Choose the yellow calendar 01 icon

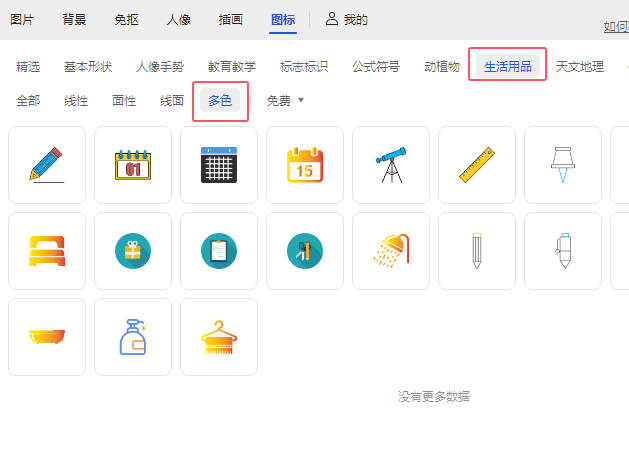point(133,165)
